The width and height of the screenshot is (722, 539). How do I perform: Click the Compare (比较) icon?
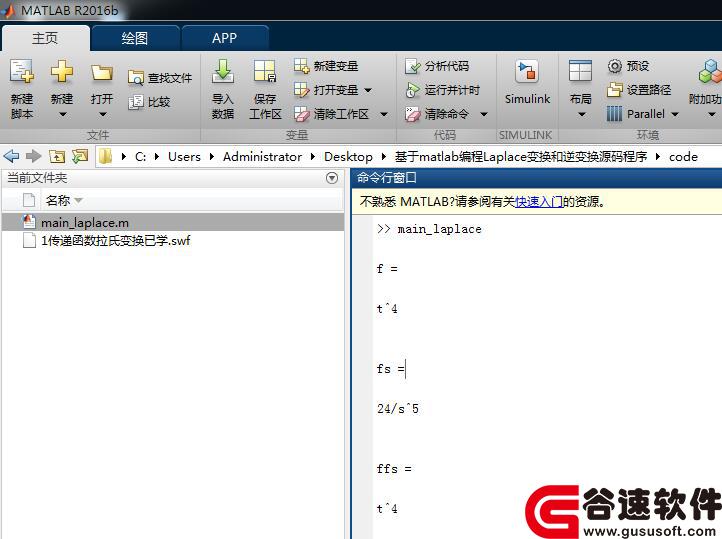pos(136,102)
